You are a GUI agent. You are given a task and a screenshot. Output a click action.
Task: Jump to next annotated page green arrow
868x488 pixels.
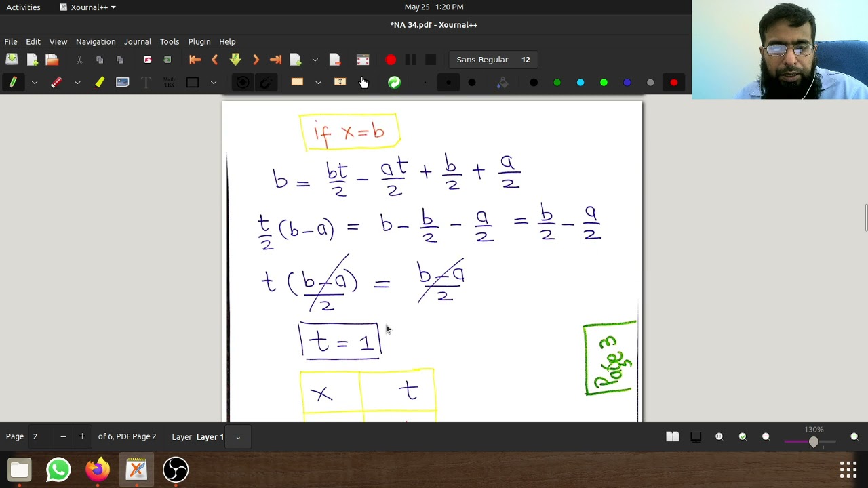click(235, 60)
